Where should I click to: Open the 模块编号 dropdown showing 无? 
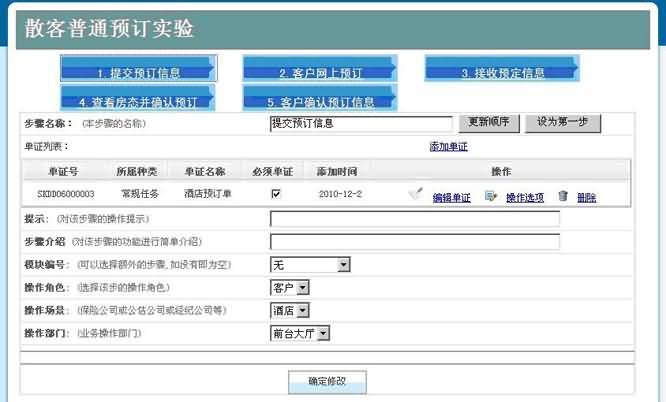310,265
